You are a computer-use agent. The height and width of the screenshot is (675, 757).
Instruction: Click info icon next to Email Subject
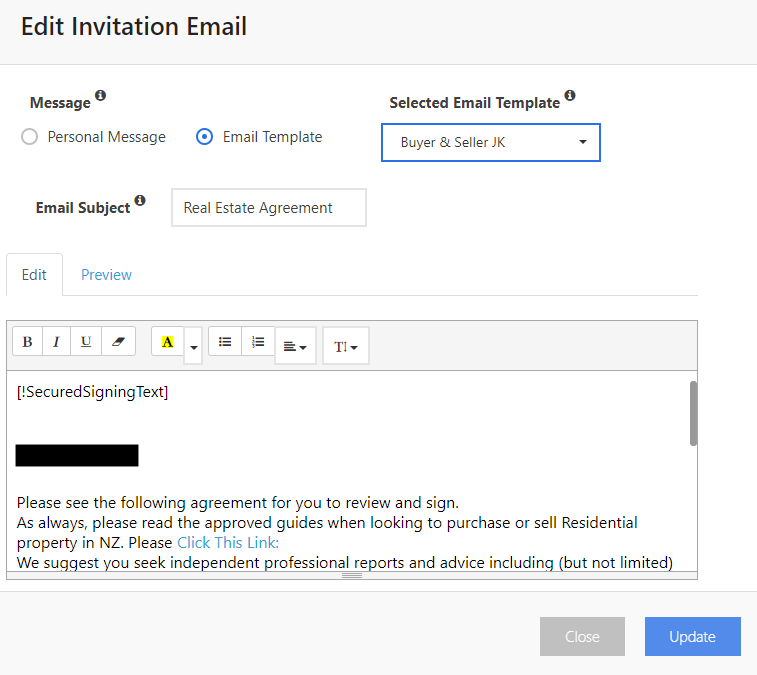pos(140,201)
